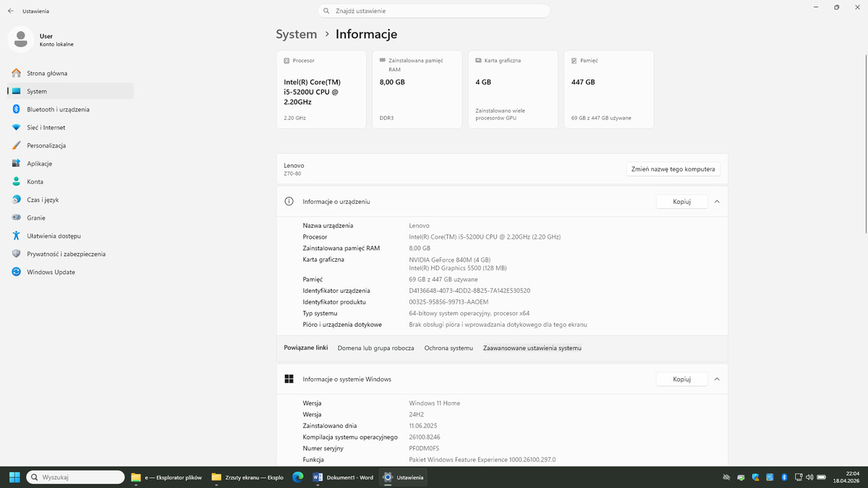Collapse Informacje o systemie Windows section
The image size is (868, 488).
(x=717, y=379)
